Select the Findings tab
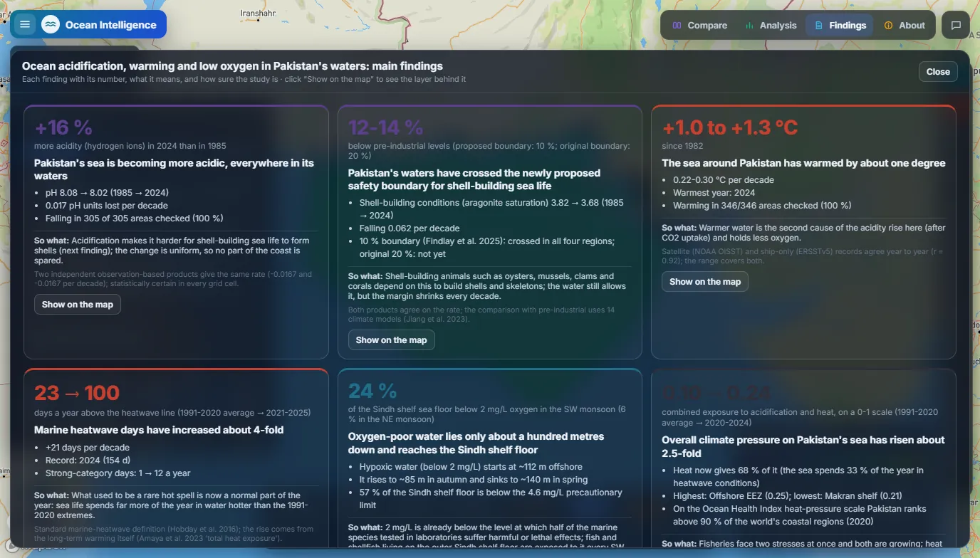The width and height of the screenshot is (980, 558). (x=840, y=25)
